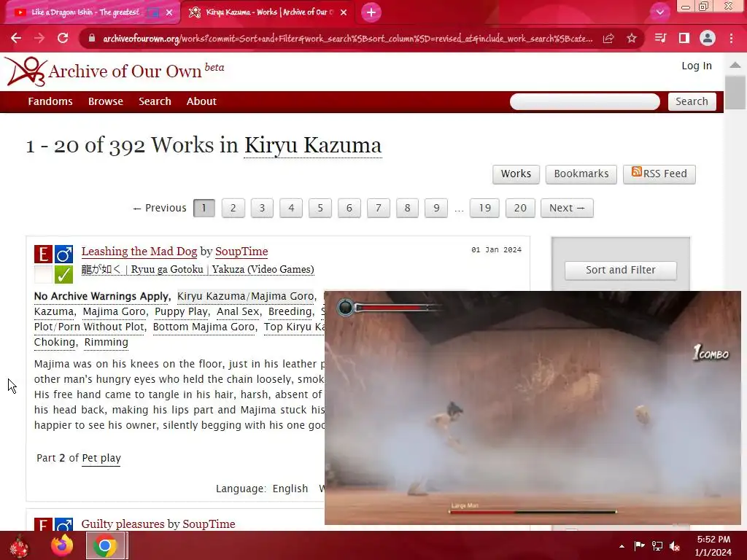
Task: Click the browser back arrow
Action: [16, 38]
